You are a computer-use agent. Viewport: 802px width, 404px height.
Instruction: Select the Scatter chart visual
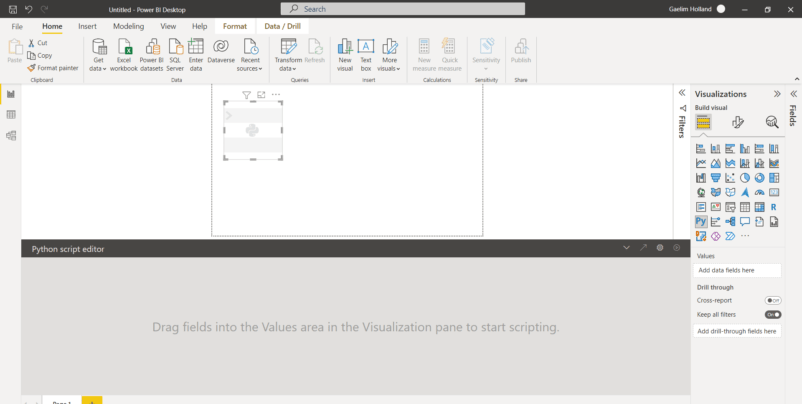point(730,178)
